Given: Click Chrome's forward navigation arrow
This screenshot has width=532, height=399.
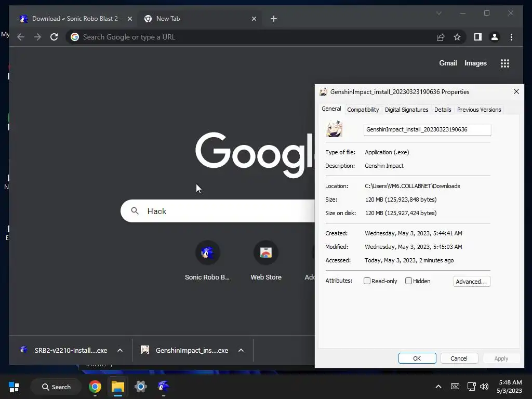Looking at the screenshot, I should tap(37, 37).
